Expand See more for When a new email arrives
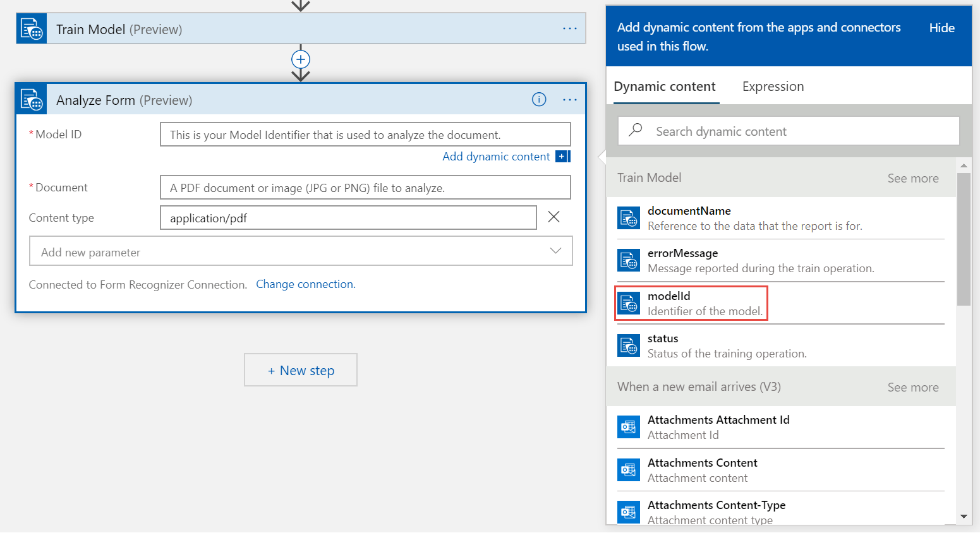This screenshot has height=533, width=980. tap(912, 386)
